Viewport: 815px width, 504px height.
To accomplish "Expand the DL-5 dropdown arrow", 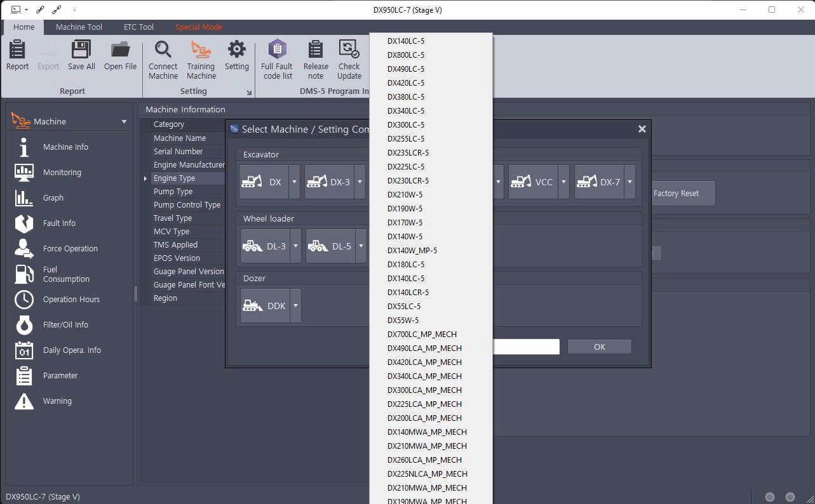I will [x=361, y=246].
